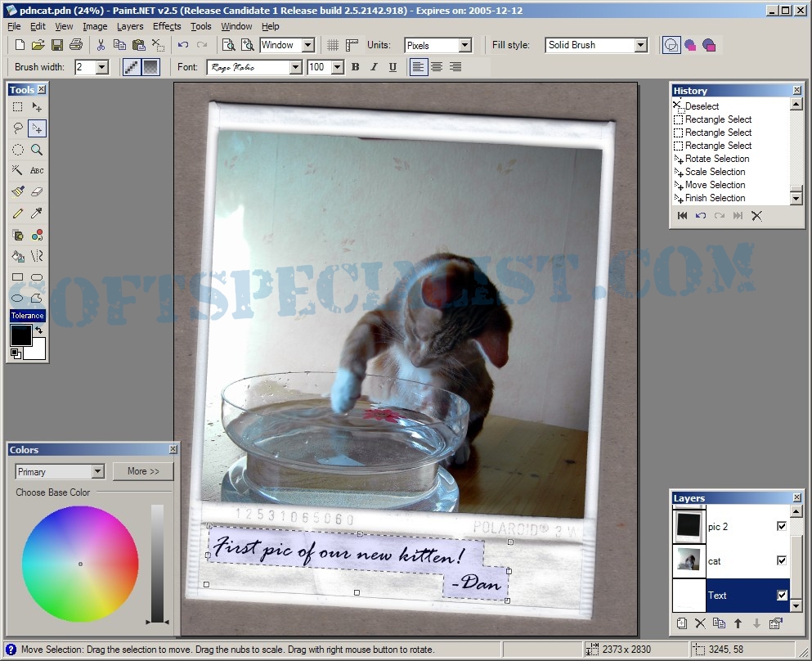Click the Save disk icon
Viewport: 812px width, 661px height.
point(57,45)
